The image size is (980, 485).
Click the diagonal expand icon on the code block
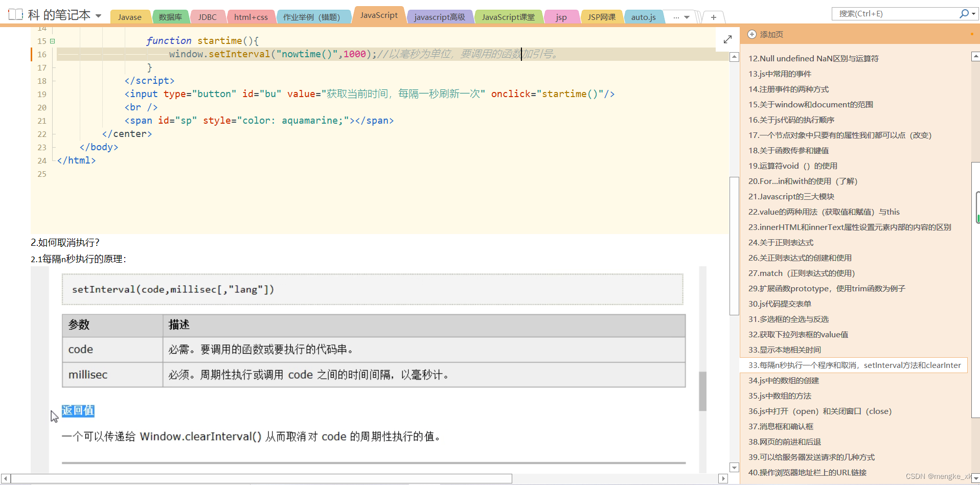(x=727, y=39)
